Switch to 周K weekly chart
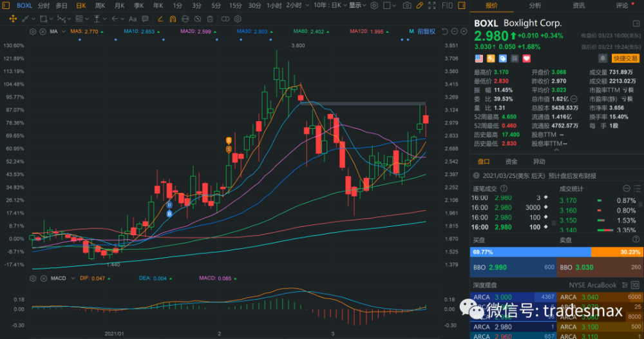 pos(100,5)
